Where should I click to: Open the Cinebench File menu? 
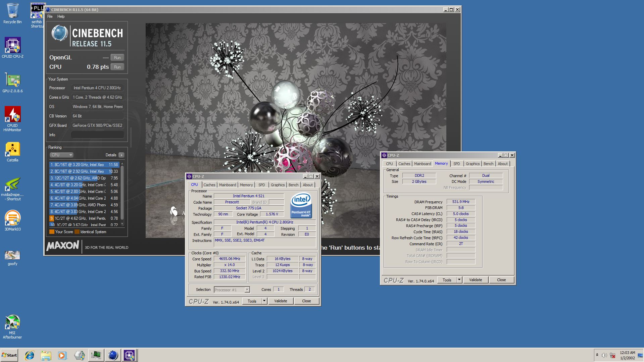[50, 16]
